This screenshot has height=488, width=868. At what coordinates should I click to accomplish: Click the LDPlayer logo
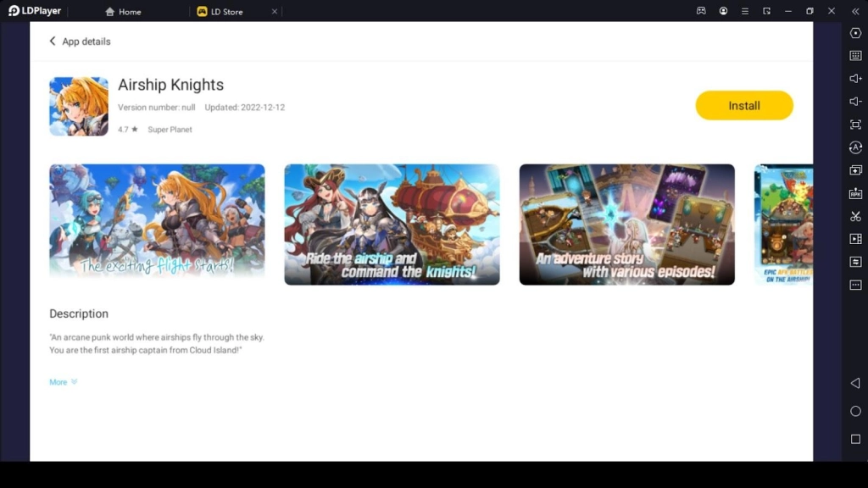pyautogui.click(x=34, y=11)
